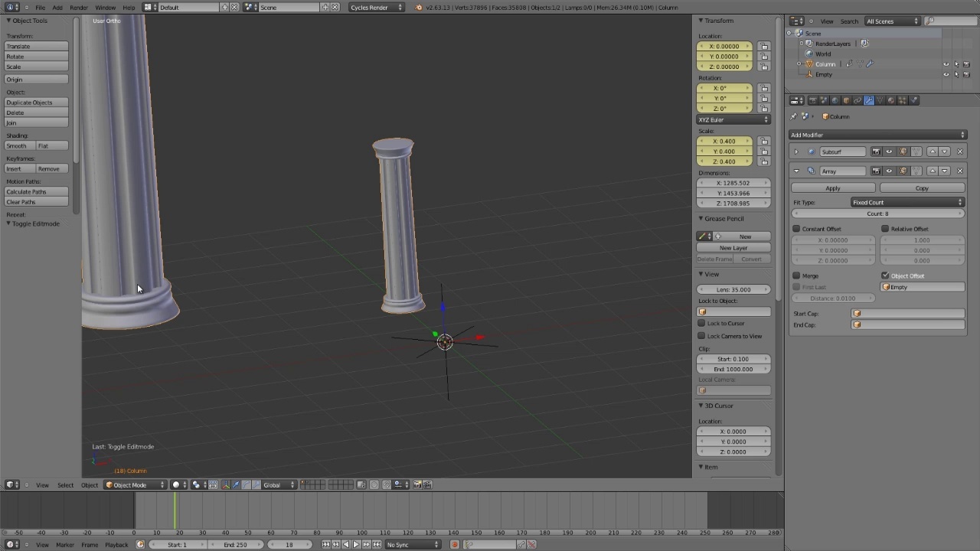
Task: Select the Empty object in the Outliner
Action: tap(823, 74)
